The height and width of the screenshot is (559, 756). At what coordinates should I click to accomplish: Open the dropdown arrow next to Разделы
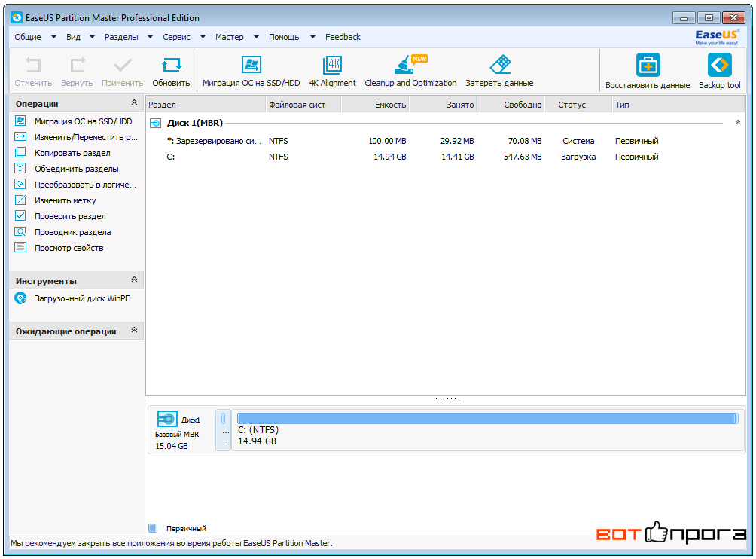point(150,37)
